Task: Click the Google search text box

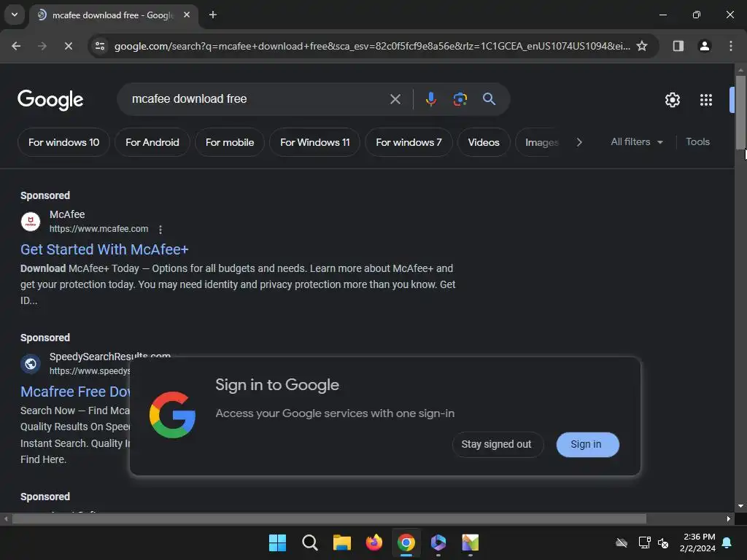Action: [x=258, y=99]
